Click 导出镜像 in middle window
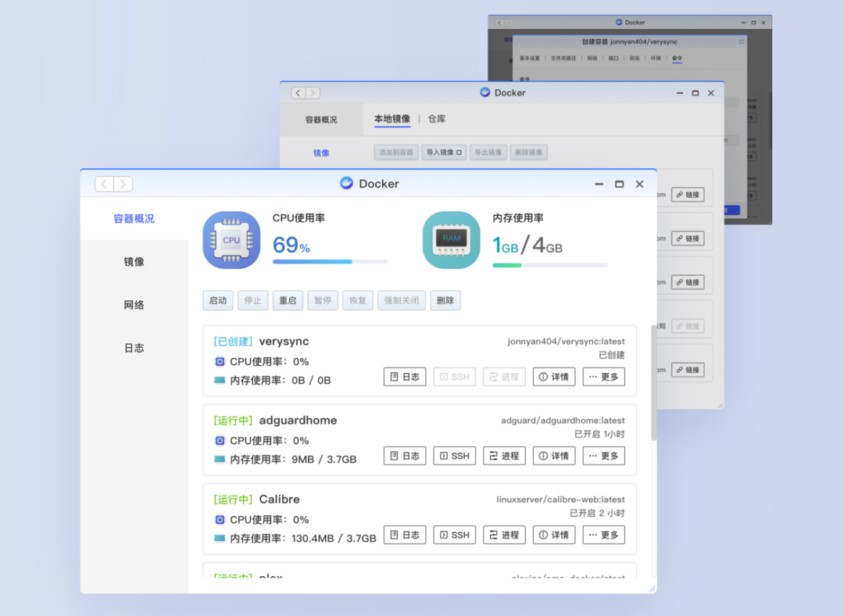 (488, 152)
